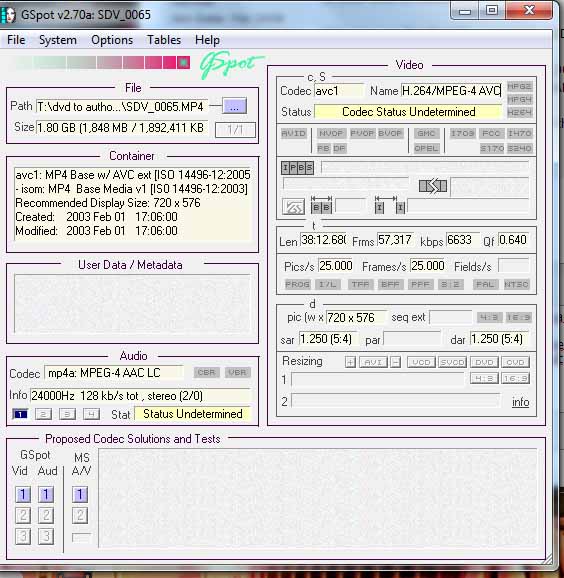The height and width of the screenshot is (578, 564).
Task: Select audio stream 3 button
Action: (x=67, y=414)
